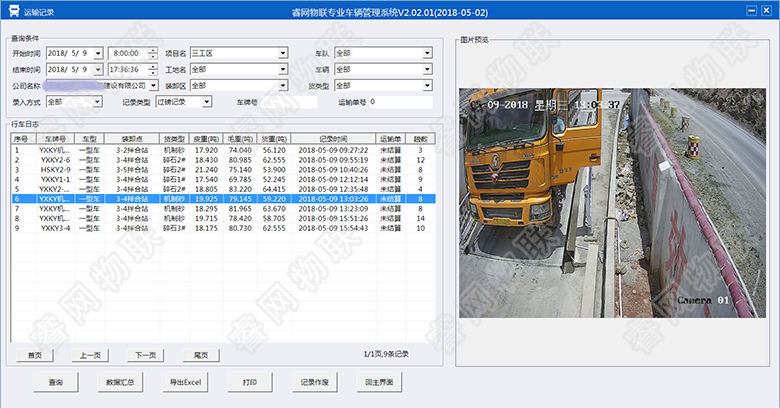Click the start time spinner arrows
Image resolution: width=780 pixels, height=408 pixels.
tap(152, 53)
